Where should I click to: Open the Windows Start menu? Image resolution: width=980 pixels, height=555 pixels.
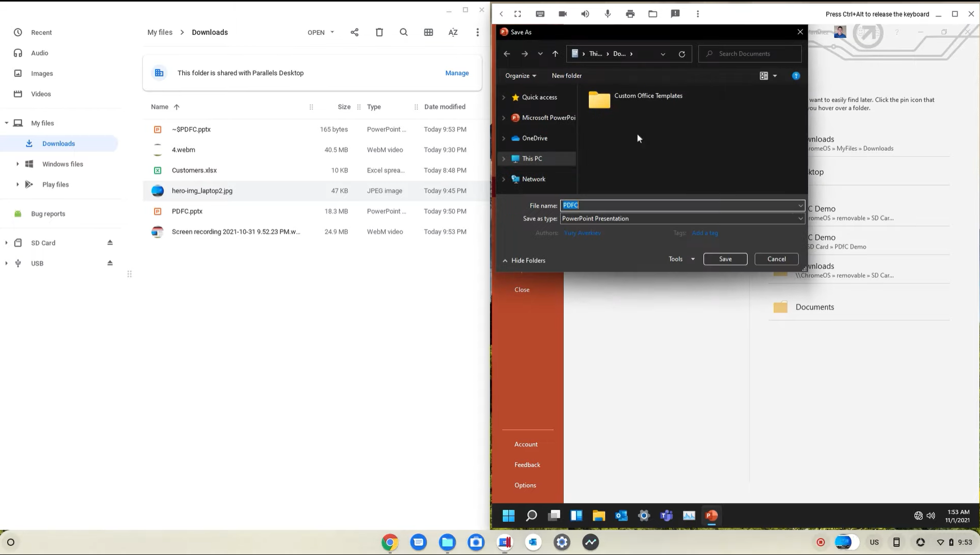tap(509, 516)
